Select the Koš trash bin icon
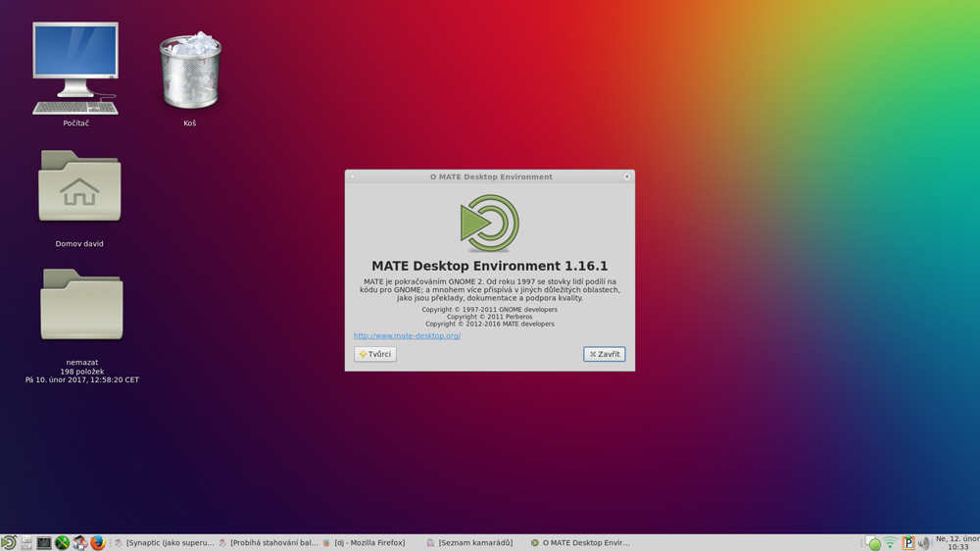The height and width of the screenshot is (552, 980). (190, 71)
